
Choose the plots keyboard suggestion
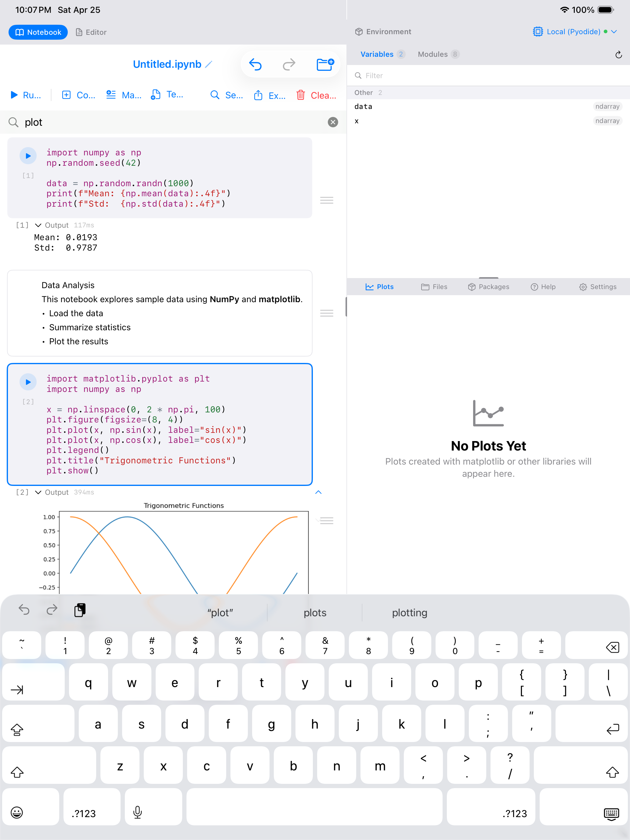[x=315, y=613]
